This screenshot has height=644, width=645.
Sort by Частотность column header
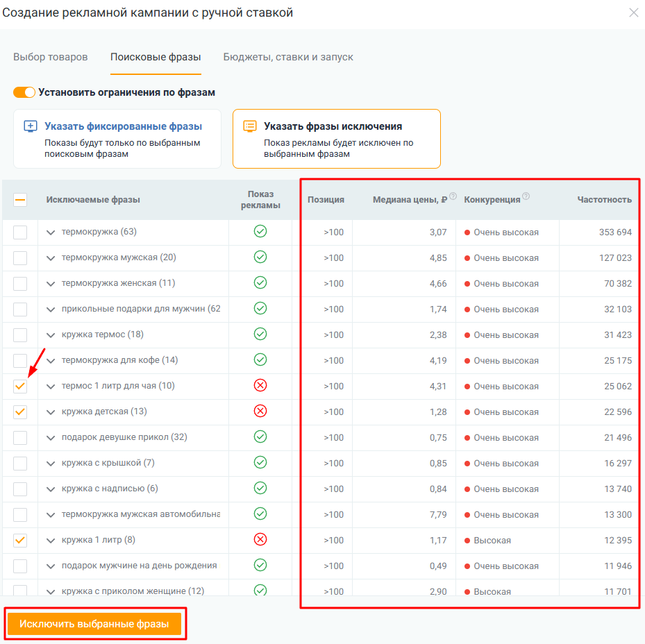604,200
